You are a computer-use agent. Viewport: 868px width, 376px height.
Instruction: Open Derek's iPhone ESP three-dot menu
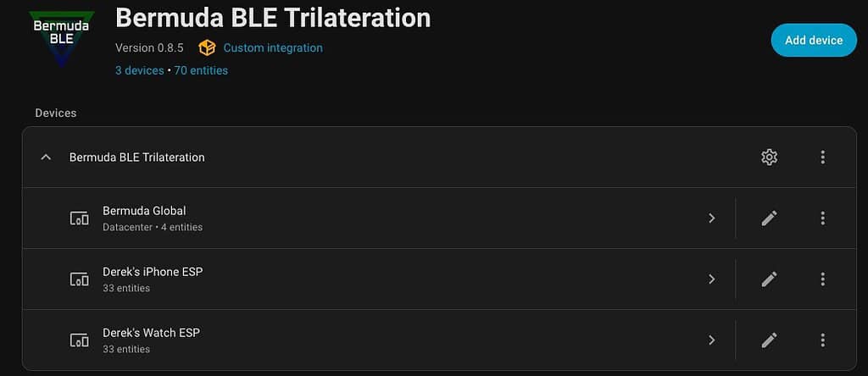pos(822,279)
